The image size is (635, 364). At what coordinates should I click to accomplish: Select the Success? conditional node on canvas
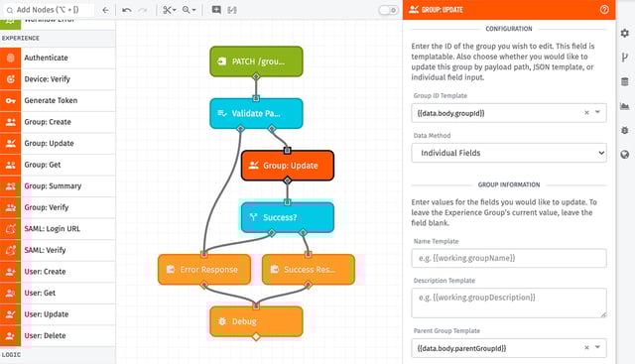[288, 217]
